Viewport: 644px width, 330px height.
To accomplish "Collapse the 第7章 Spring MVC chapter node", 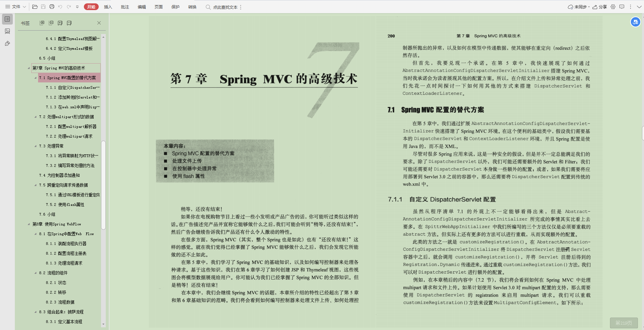I will point(29,68).
